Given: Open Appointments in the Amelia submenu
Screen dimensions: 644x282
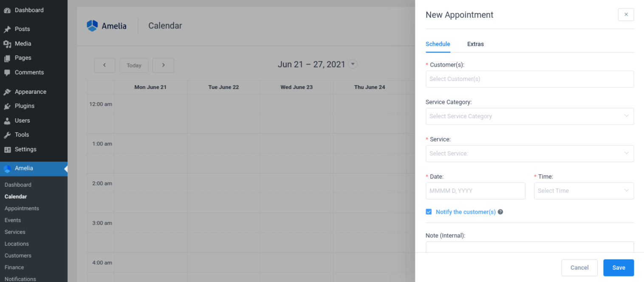Looking at the screenshot, I should [22, 209].
